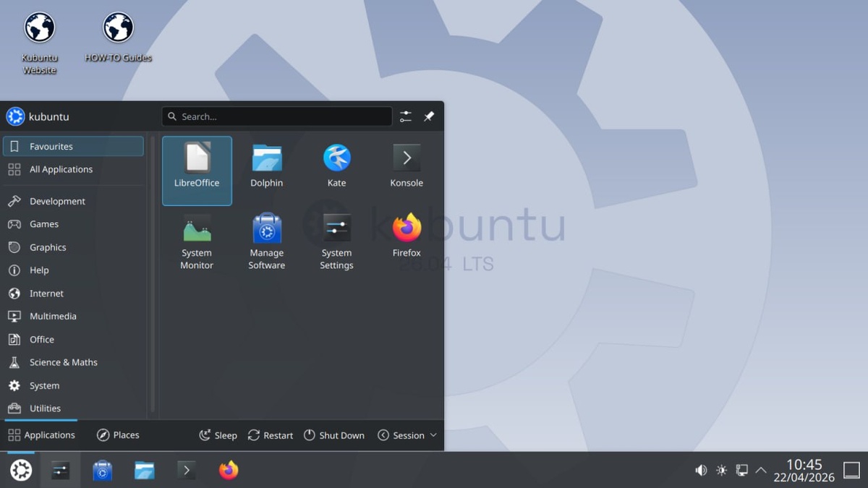Click the Sleep button
Viewport: 868px width, 488px height.
(x=218, y=435)
